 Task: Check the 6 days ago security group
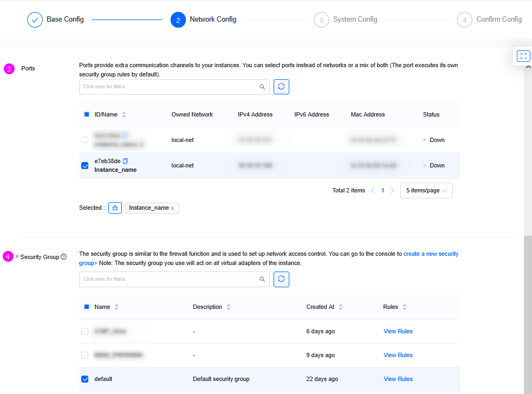coord(85,331)
